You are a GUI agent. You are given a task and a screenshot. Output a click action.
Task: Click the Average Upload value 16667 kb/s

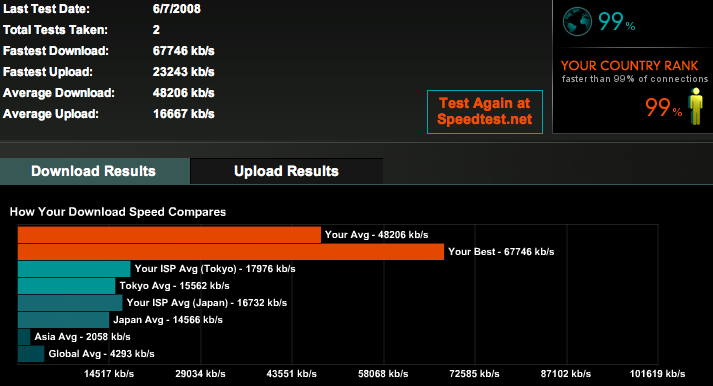[184, 114]
